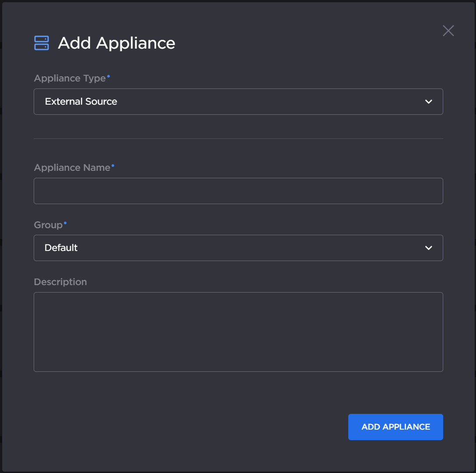Click the chevron on the Appliance Type dropdown
The width and height of the screenshot is (476, 473).
(x=428, y=101)
